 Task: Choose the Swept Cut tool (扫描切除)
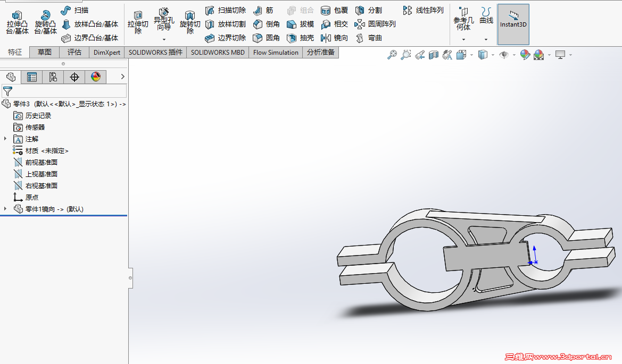(226, 10)
